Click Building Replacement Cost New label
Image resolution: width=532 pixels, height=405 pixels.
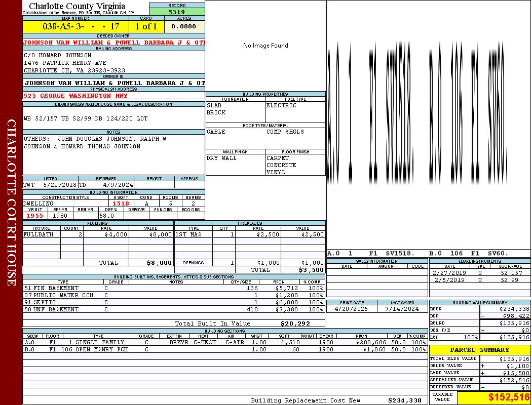tap(306, 400)
